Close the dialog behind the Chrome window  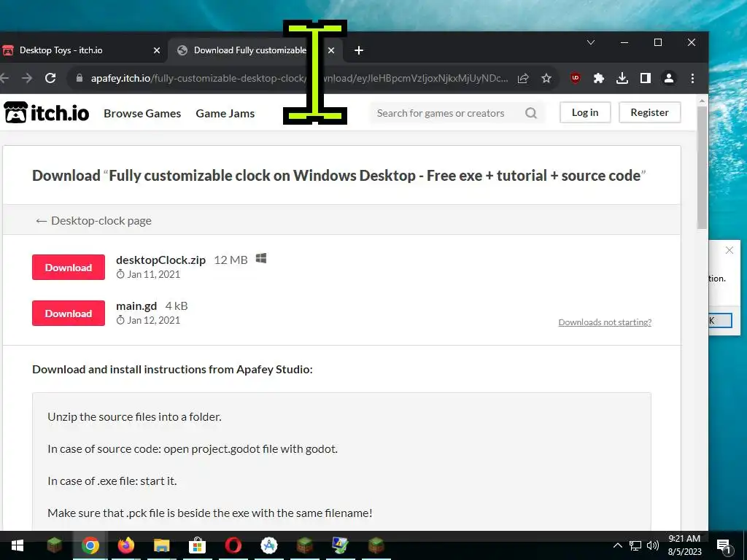click(729, 251)
